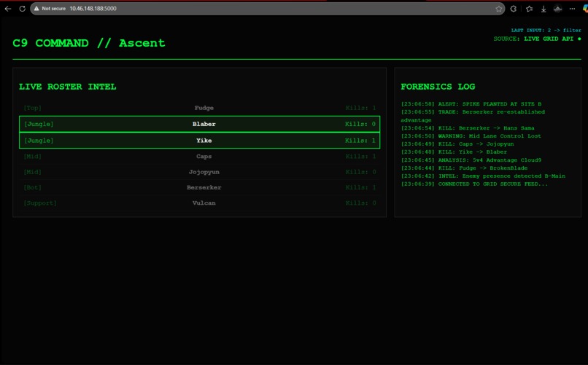Select the Vulcan roster row
The height and width of the screenshot is (365, 588).
pos(199,203)
